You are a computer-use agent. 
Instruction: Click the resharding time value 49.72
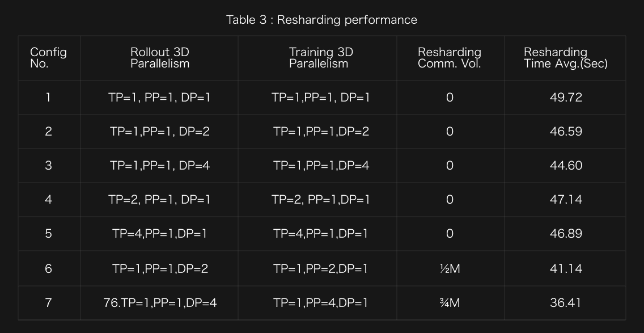coord(566,98)
